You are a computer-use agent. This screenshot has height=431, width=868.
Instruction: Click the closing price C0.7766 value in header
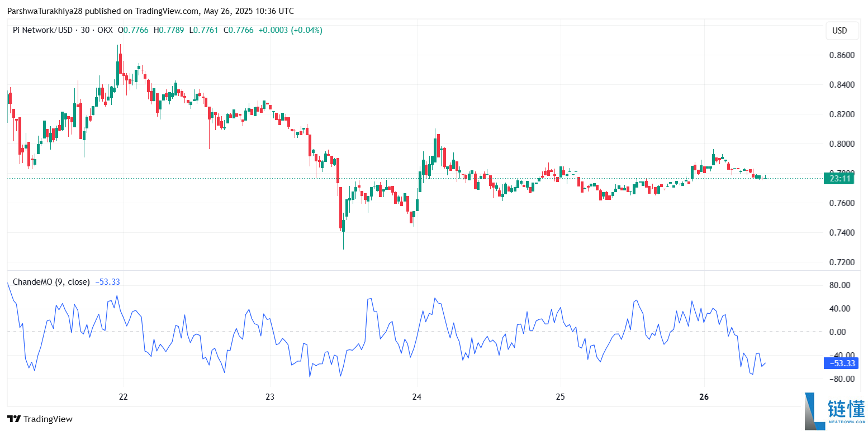238,30
